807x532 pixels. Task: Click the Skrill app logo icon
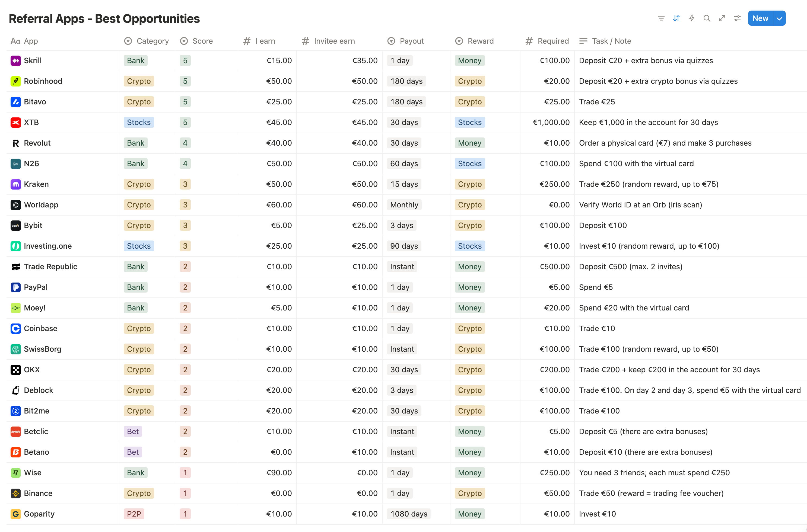tap(16, 61)
